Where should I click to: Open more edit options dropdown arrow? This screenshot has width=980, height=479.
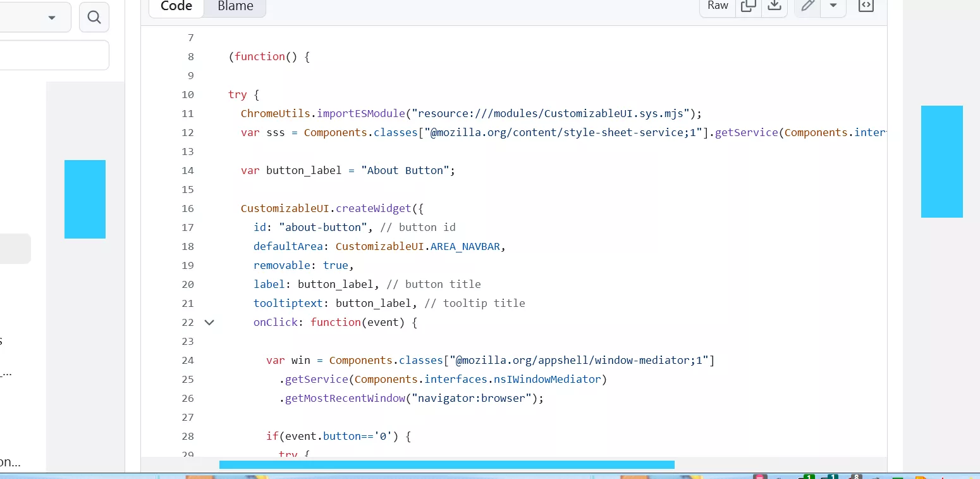(833, 6)
